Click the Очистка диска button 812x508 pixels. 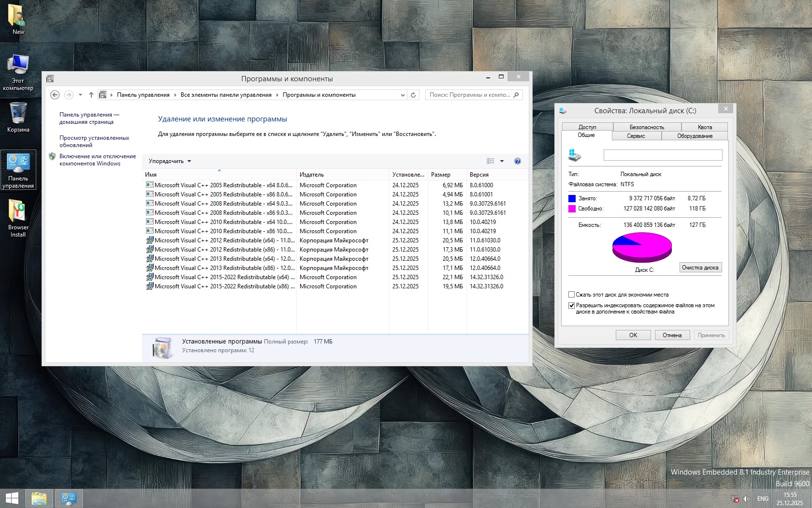click(x=700, y=268)
